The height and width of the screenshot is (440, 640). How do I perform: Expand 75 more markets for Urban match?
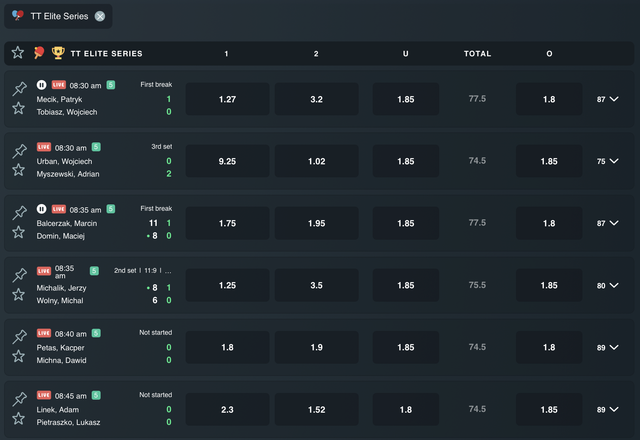(608, 161)
